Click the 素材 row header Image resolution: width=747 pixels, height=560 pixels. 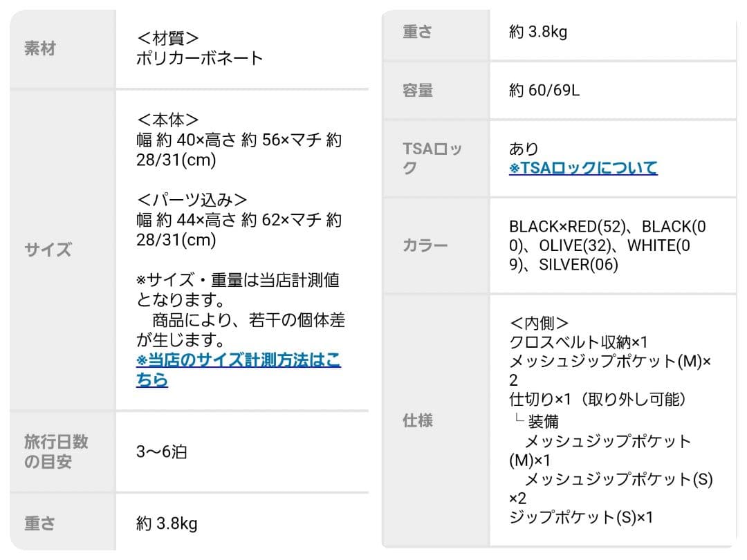point(39,49)
